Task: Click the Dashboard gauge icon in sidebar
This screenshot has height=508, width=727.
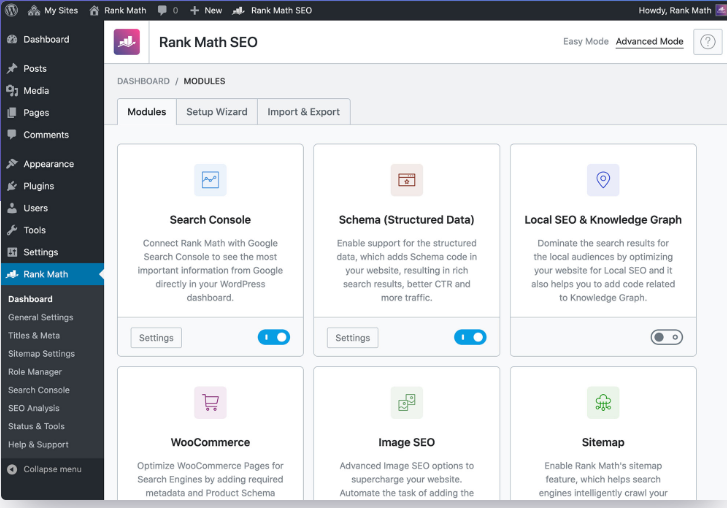Action: [13, 39]
